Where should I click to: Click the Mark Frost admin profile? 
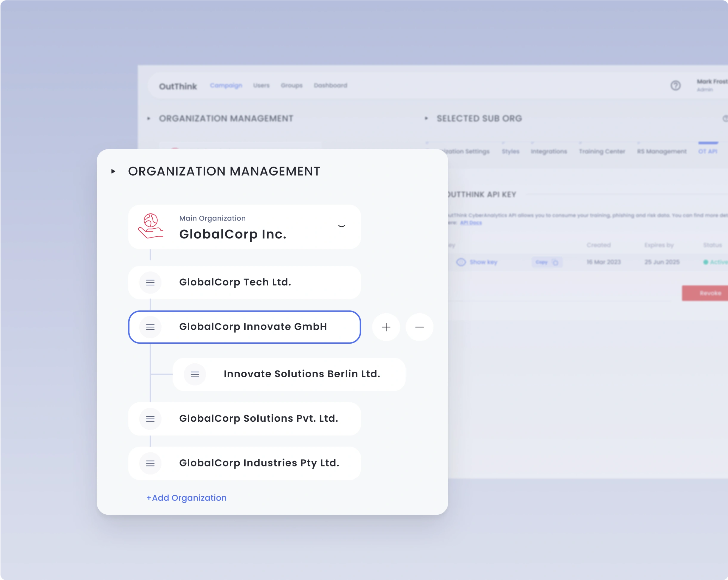pos(710,84)
